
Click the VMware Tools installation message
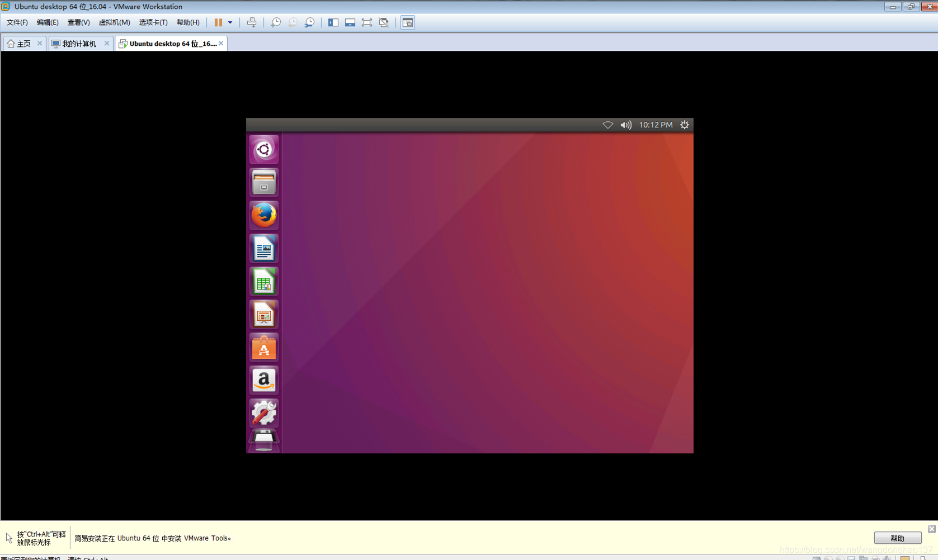[x=153, y=538]
